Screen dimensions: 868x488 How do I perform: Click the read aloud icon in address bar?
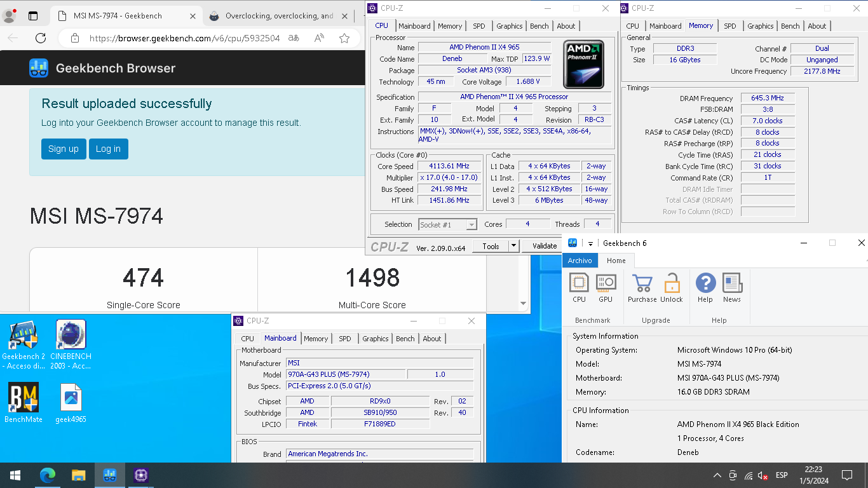pos(320,38)
